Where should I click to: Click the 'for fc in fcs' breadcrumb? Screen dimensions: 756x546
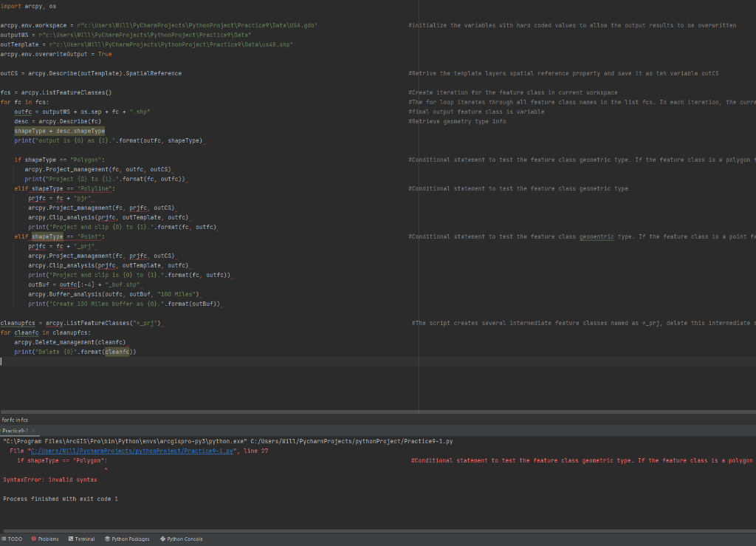[x=15, y=420]
